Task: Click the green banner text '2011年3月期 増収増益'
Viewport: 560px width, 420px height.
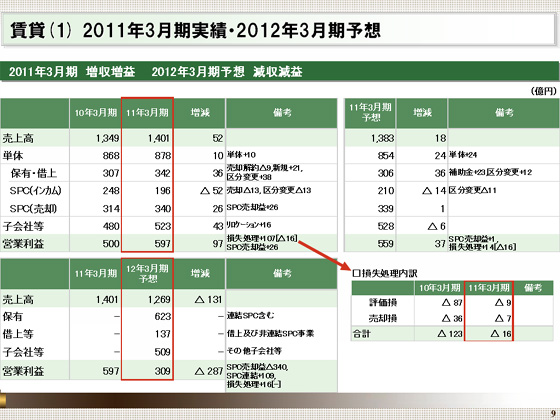Action: (72, 72)
